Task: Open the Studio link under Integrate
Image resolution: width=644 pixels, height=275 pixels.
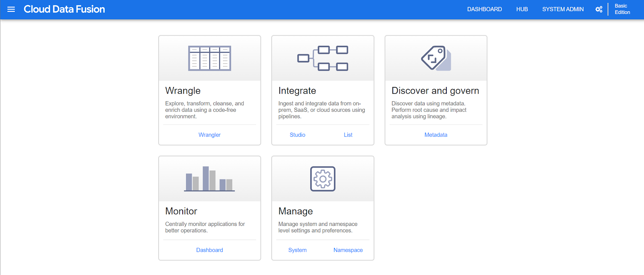Action: click(x=297, y=135)
